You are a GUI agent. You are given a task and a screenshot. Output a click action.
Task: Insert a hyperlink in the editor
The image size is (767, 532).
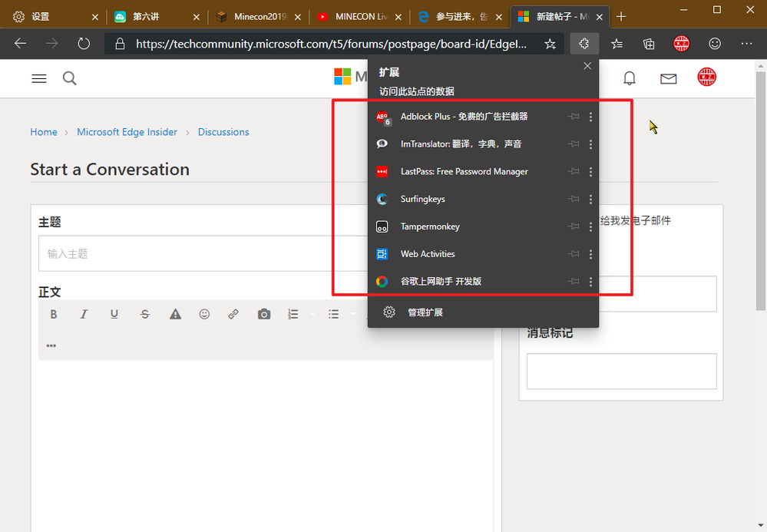point(233,315)
